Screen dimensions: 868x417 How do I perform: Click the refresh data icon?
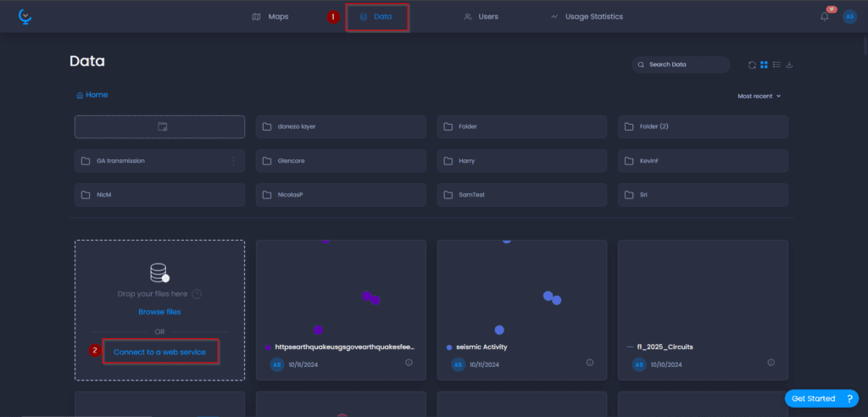(752, 64)
